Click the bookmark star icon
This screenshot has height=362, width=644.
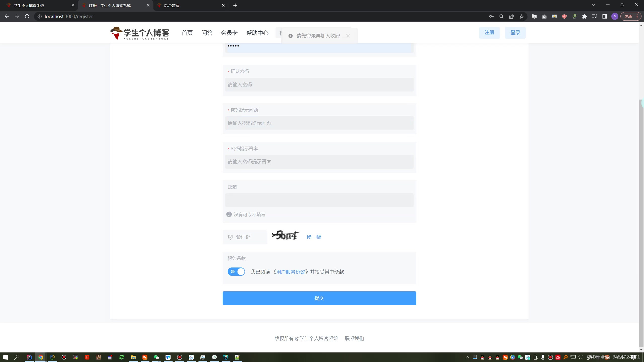click(522, 17)
